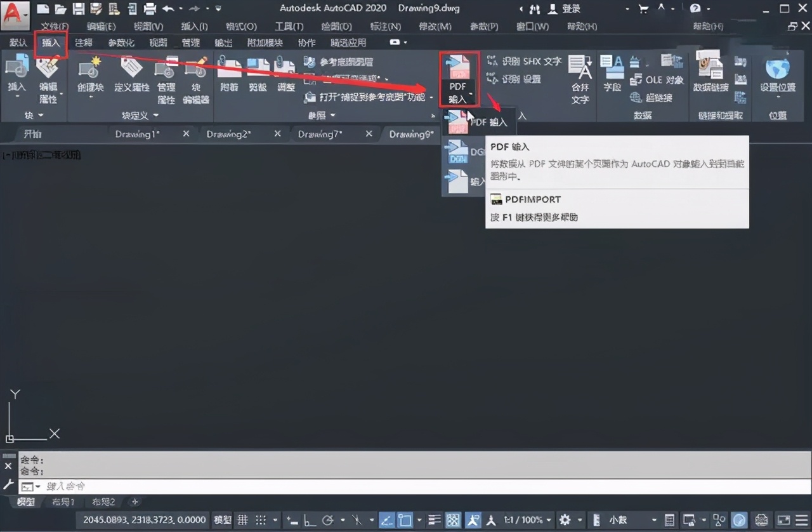Insert an OLE 对象
Screen dimensions: 812x532
(657, 80)
